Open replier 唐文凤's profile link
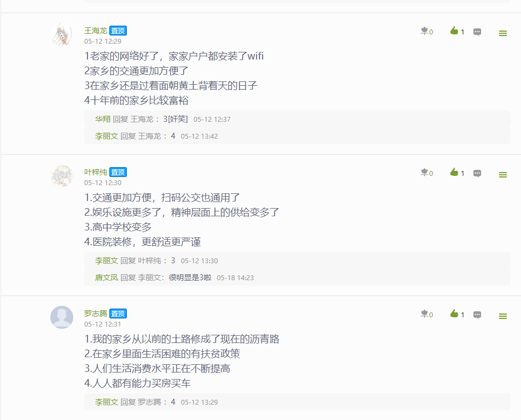 (x=107, y=277)
